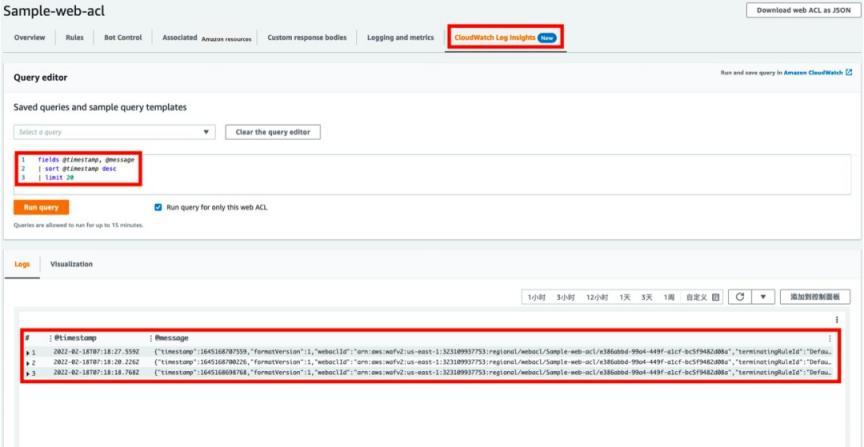Click timestamp 2022-02-18T07:18:18.768Z
This screenshot has width=864, height=447.
(96, 373)
